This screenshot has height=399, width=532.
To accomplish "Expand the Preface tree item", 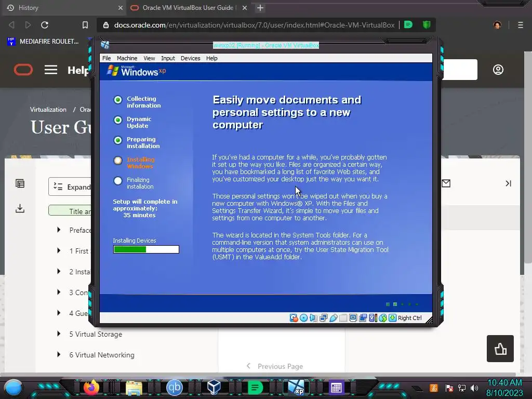I will (59, 230).
